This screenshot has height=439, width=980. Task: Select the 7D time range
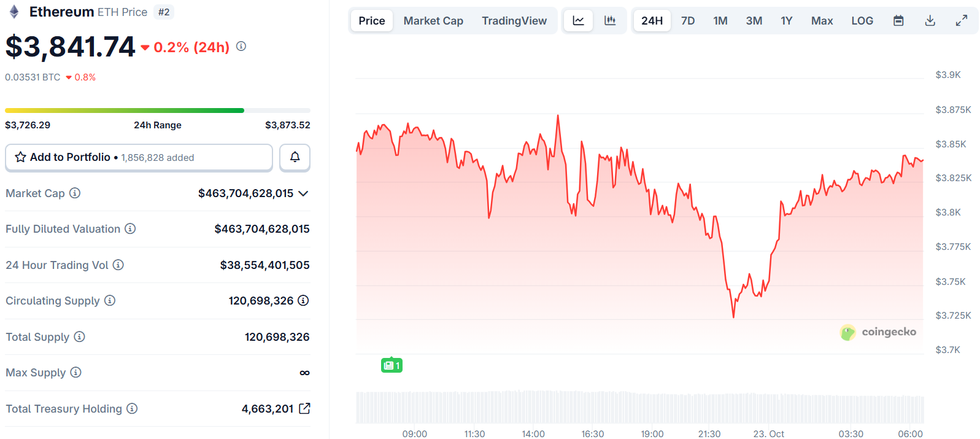coord(688,21)
